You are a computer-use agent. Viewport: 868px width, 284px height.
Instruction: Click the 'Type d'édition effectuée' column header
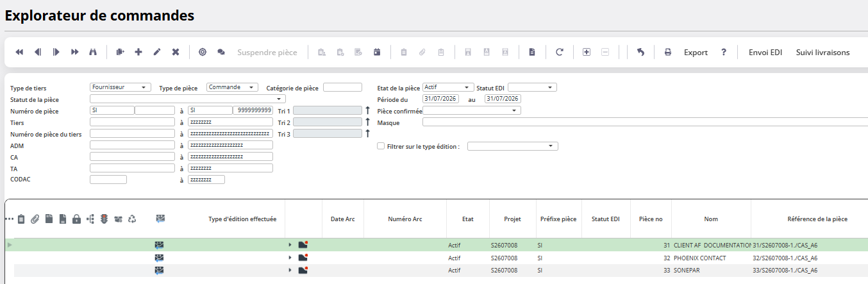coord(242,219)
